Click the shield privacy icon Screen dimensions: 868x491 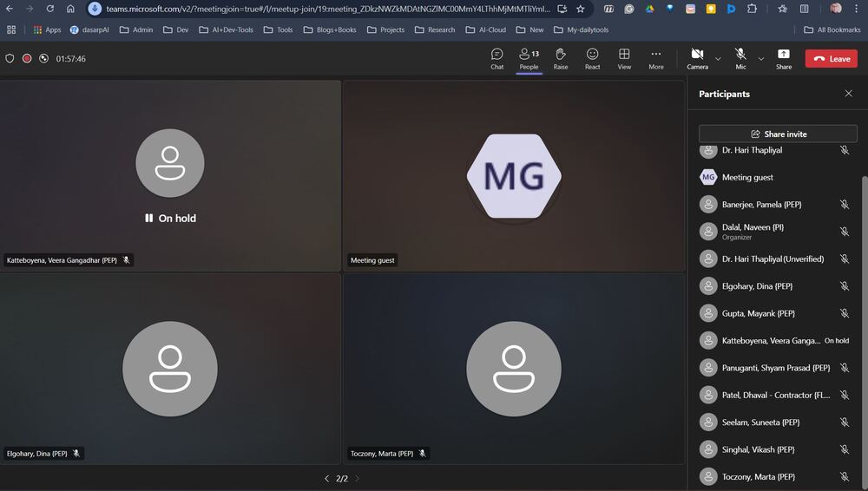point(10,59)
